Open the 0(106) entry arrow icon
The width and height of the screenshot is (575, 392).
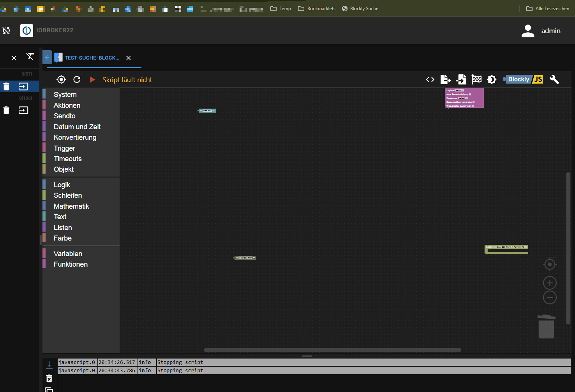pyautogui.click(x=23, y=111)
